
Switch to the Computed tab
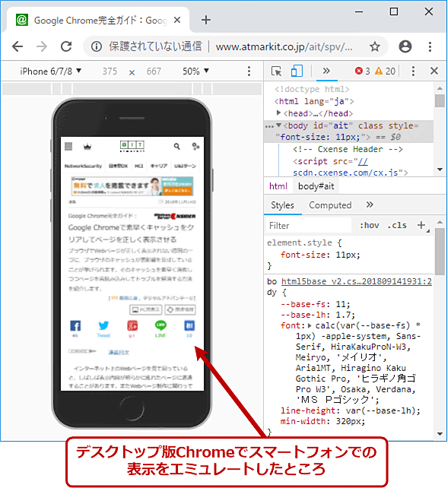coord(330,205)
